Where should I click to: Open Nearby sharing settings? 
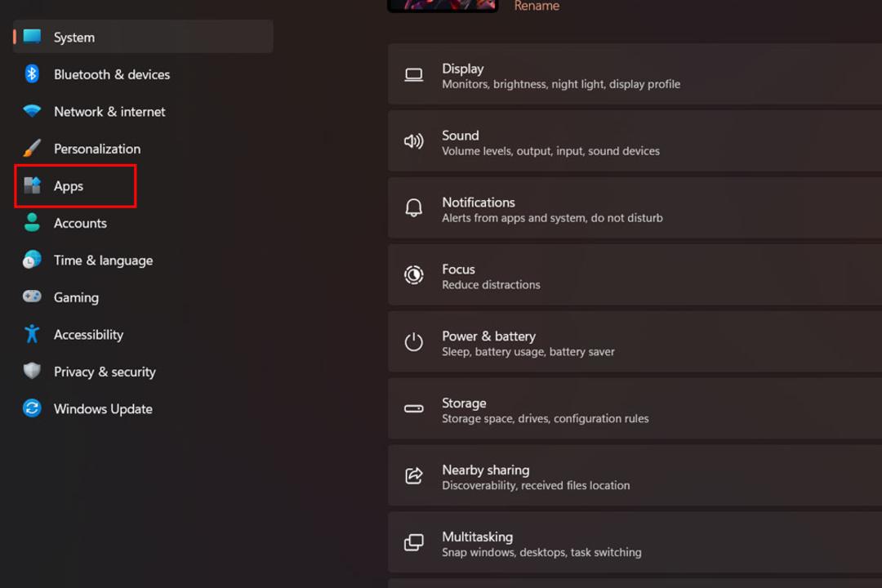(635, 477)
